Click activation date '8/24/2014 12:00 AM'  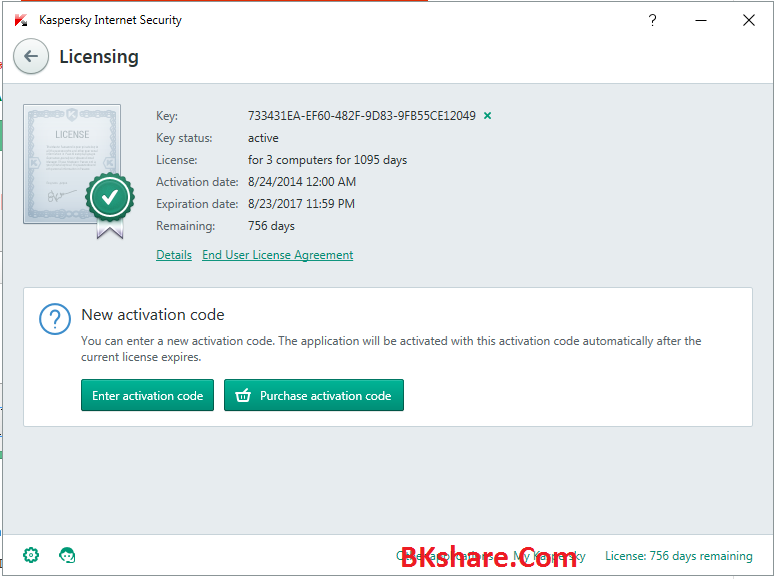(x=302, y=182)
